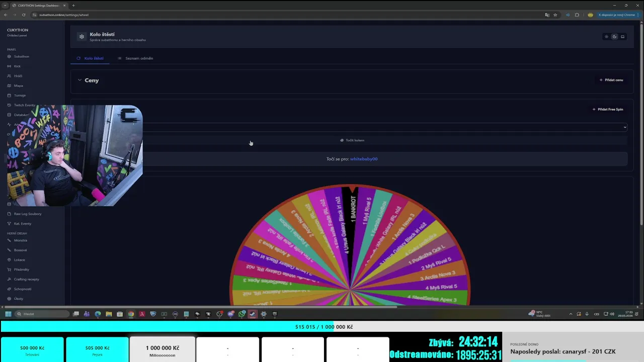This screenshot has height=362, width=644.
Task: Open the Bossové page
Action: (x=20, y=250)
